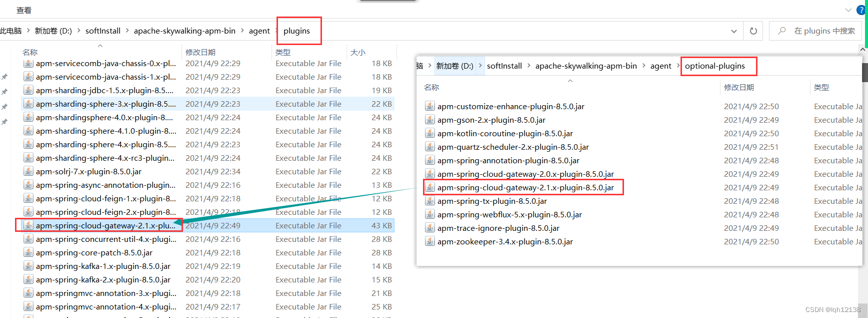Sort plugins list by 大小 column
This screenshot has width=868, height=318.
click(358, 52)
